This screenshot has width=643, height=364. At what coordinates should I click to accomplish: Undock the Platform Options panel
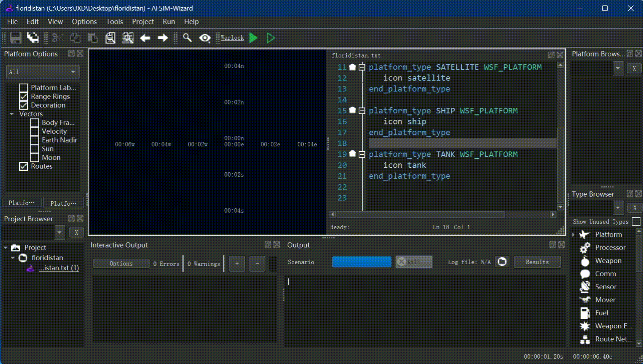click(x=71, y=54)
